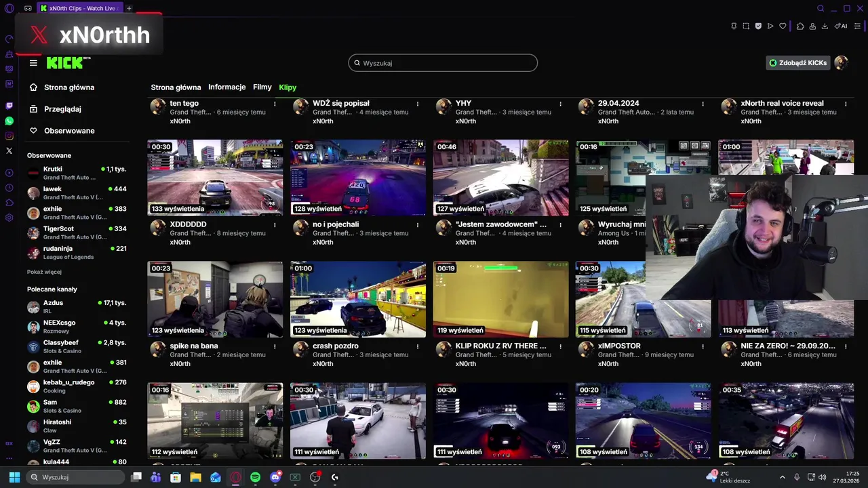The height and width of the screenshot is (488, 868).
Task: Play the 'crash pozdro' clip thumbnail
Action: [358, 300]
